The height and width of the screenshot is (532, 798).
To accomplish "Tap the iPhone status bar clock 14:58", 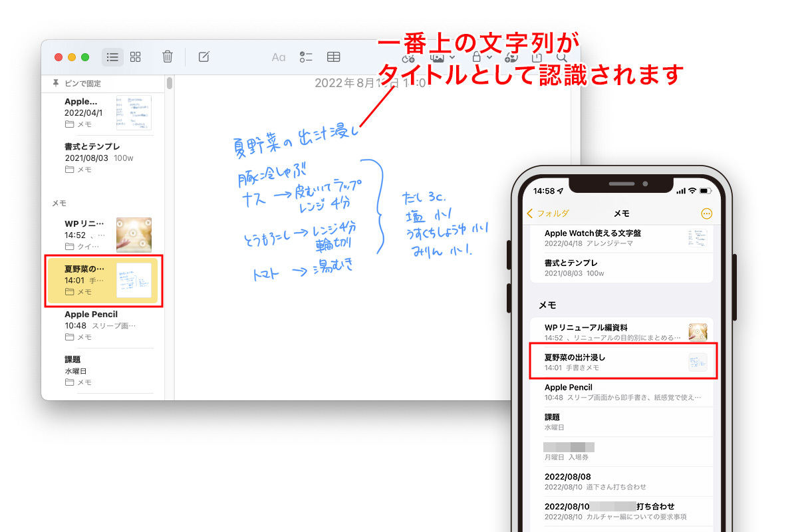I will (544, 191).
